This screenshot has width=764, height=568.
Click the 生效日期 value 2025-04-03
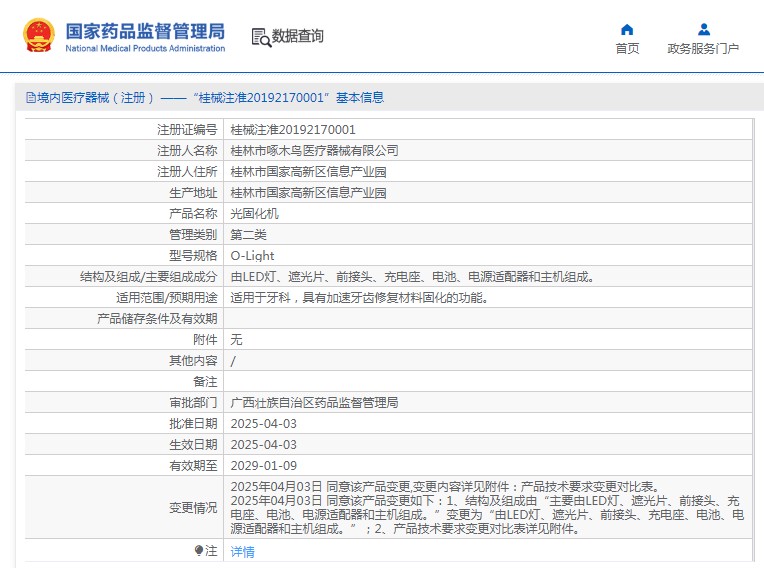click(x=264, y=445)
